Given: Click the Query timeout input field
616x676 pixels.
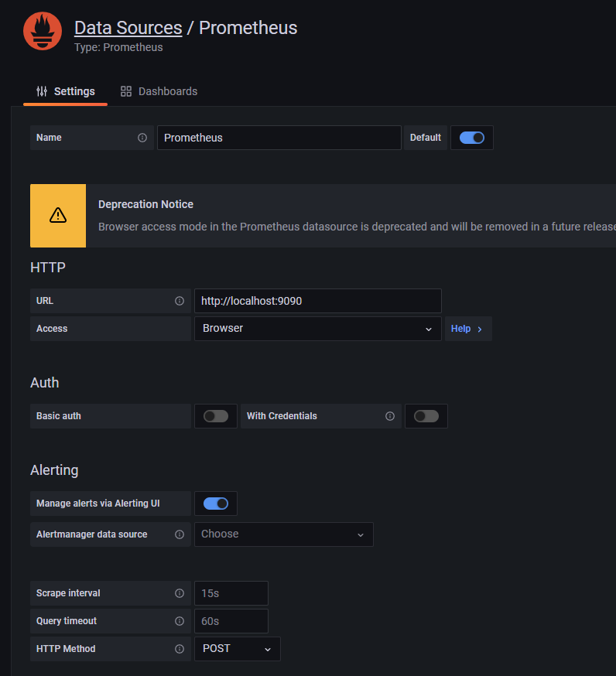Looking at the screenshot, I should tap(231, 621).
